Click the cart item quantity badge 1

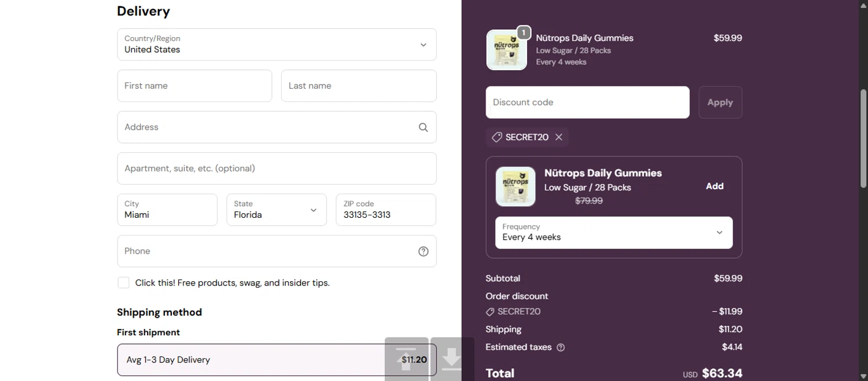coord(523,32)
